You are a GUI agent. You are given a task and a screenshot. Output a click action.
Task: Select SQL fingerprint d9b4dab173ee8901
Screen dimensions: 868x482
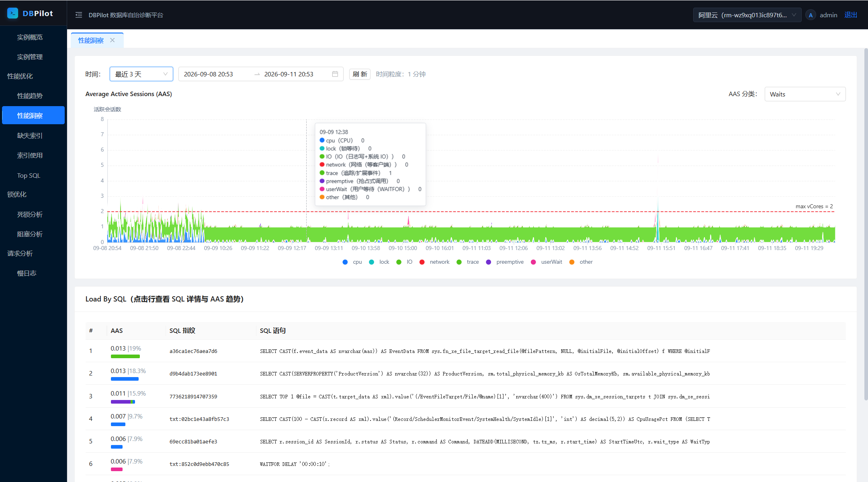[193, 373]
